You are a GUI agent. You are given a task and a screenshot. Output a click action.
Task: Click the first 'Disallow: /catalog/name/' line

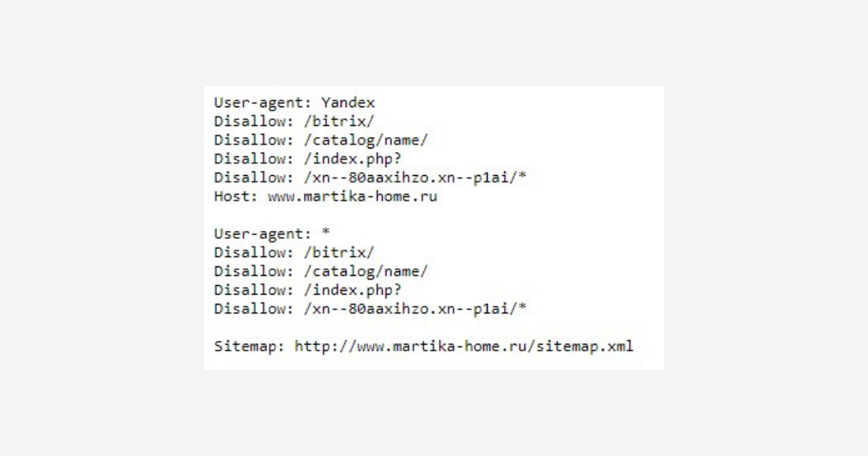[321, 140]
